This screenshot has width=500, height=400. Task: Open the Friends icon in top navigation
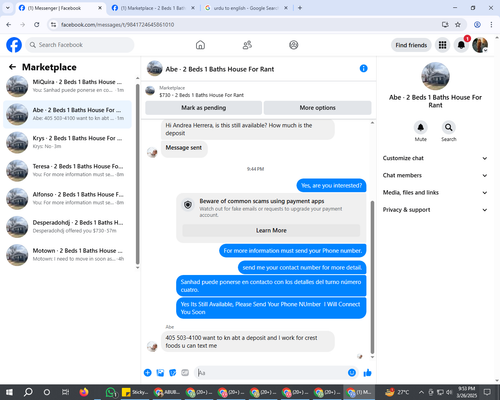click(247, 45)
